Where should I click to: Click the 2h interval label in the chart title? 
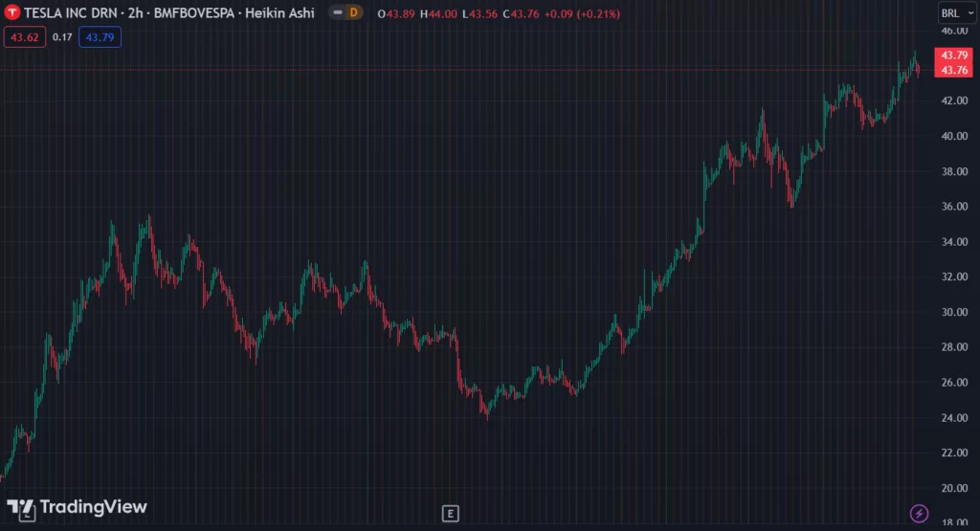click(x=135, y=13)
